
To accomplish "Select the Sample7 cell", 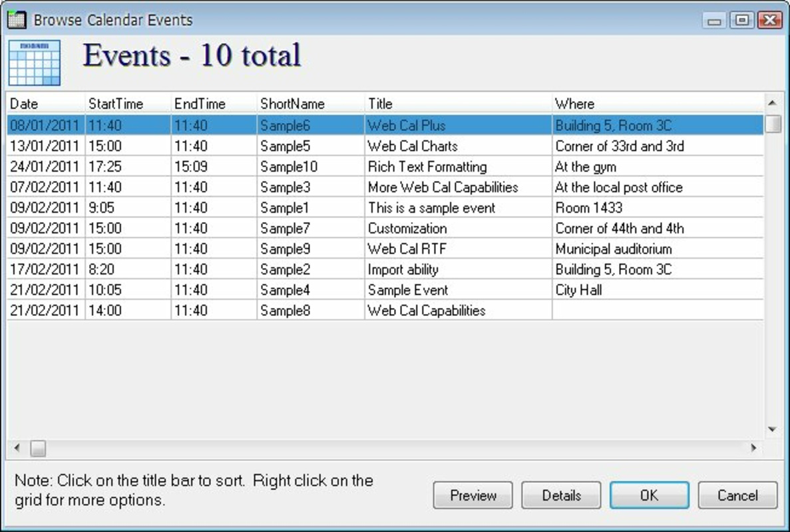I will tap(310, 229).
